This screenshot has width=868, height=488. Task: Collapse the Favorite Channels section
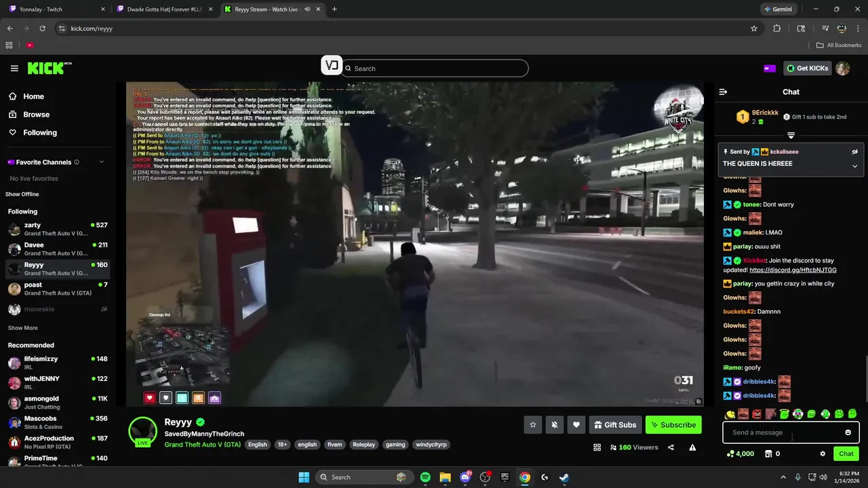pyautogui.click(x=102, y=162)
